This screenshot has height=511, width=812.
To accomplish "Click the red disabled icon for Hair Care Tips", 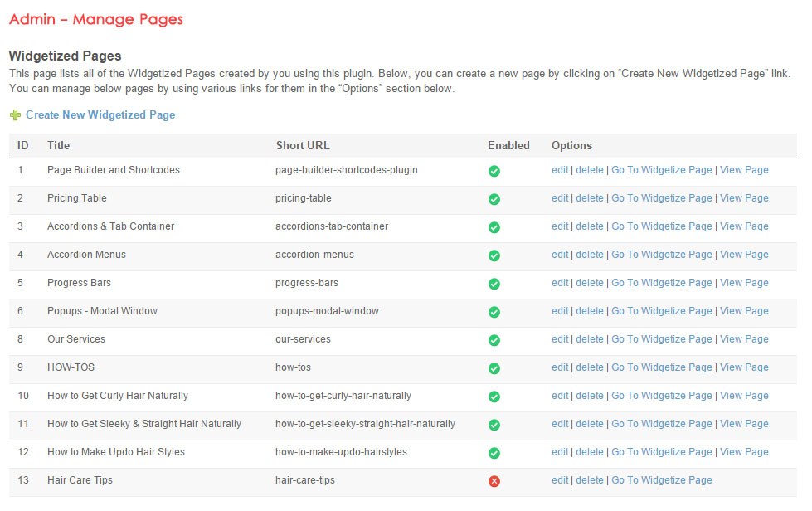I will (x=494, y=481).
